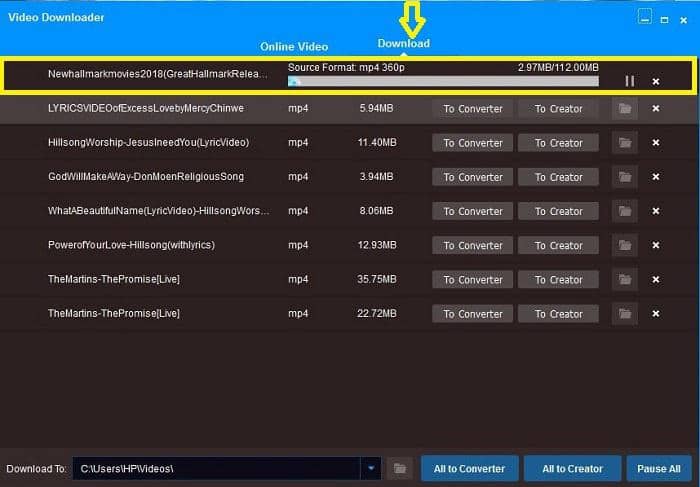
Task: Remove LYRICSVIDEOofExcessLovebyMercyChinwe from list
Action: click(656, 108)
